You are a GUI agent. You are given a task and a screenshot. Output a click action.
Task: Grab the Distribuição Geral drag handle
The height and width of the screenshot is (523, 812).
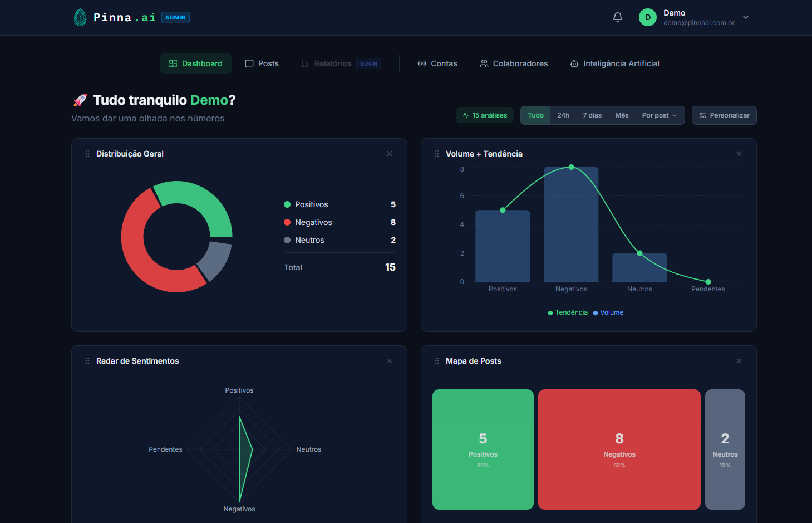[87, 154]
